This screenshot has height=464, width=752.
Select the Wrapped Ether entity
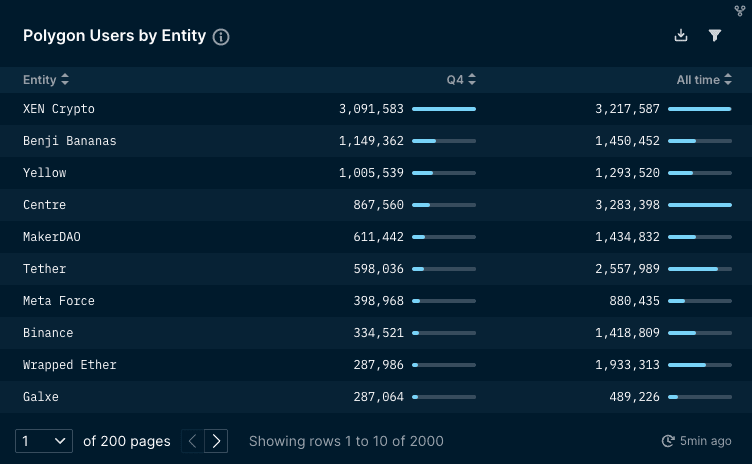point(70,365)
